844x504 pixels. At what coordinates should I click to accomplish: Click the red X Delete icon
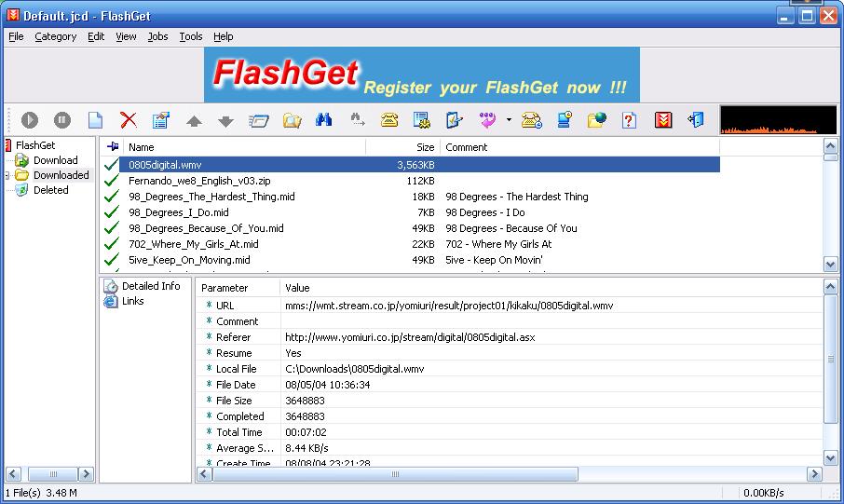[129, 119]
